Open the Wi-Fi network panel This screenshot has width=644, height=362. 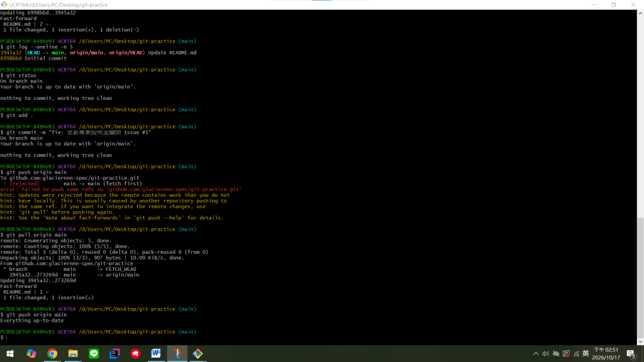click(x=576, y=354)
